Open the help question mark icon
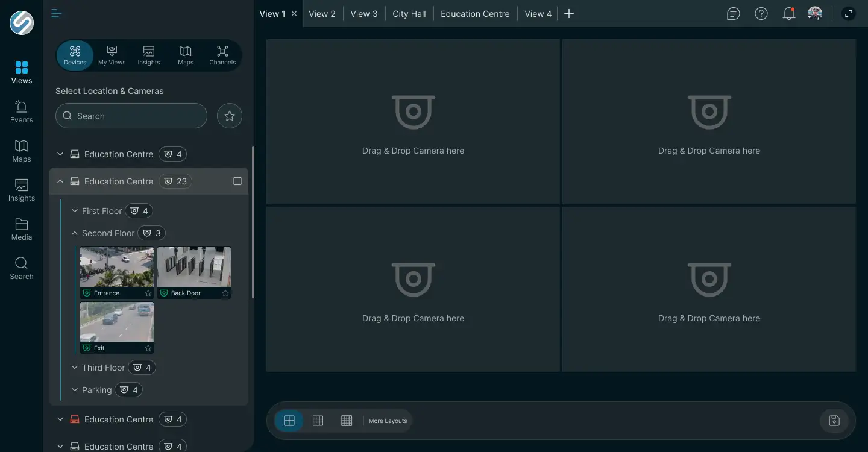Viewport: 868px width, 452px height. [761, 13]
